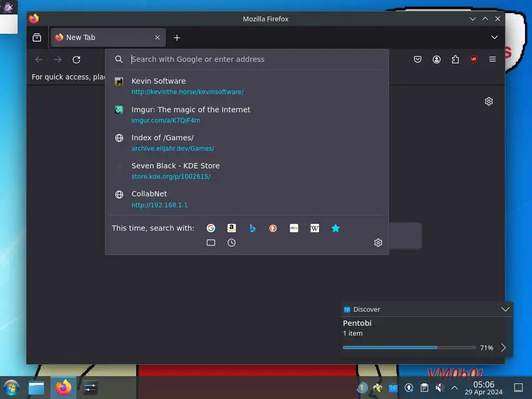Open file manager from taskbar

pyautogui.click(x=36, y=388)
